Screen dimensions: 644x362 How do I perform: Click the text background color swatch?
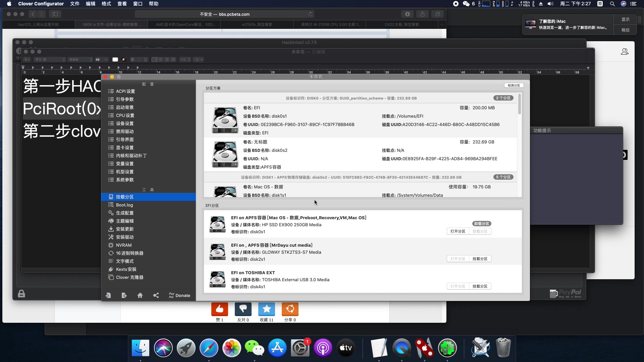(x=124, y=60)
